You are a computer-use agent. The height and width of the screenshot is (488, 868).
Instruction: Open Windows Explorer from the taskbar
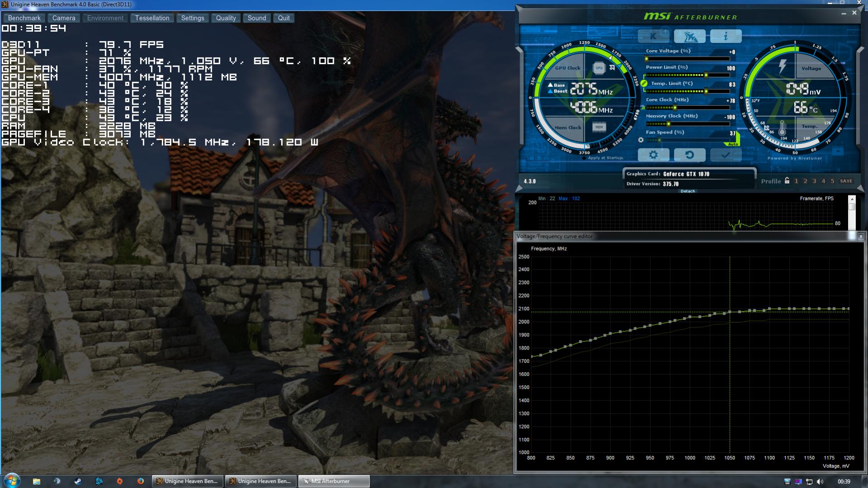(36, 481)
